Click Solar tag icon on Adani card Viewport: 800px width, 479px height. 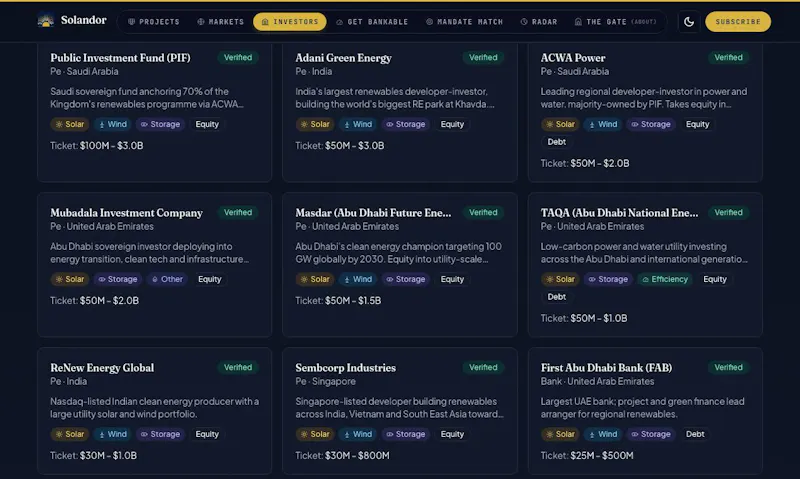[x=305, y=124]
